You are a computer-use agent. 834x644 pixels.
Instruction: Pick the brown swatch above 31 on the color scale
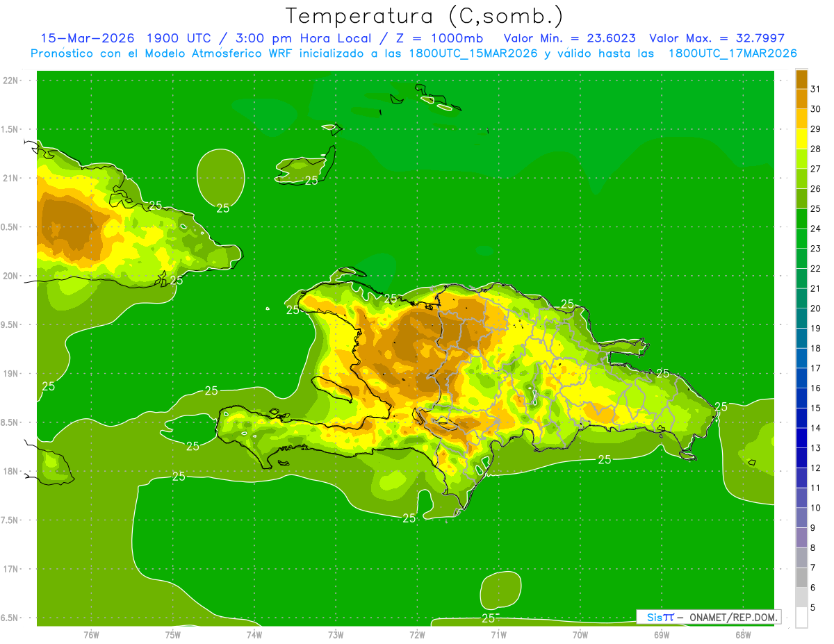click(801, 79)
